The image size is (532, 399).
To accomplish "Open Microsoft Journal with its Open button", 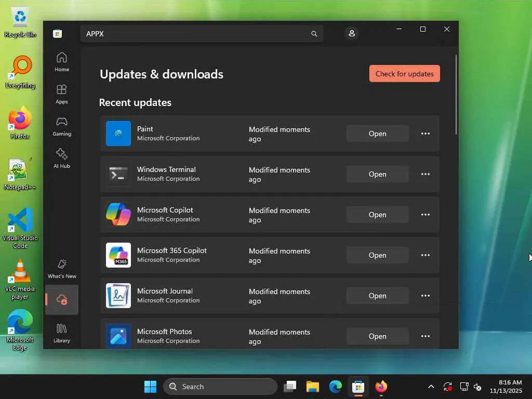I will point(377,296).
